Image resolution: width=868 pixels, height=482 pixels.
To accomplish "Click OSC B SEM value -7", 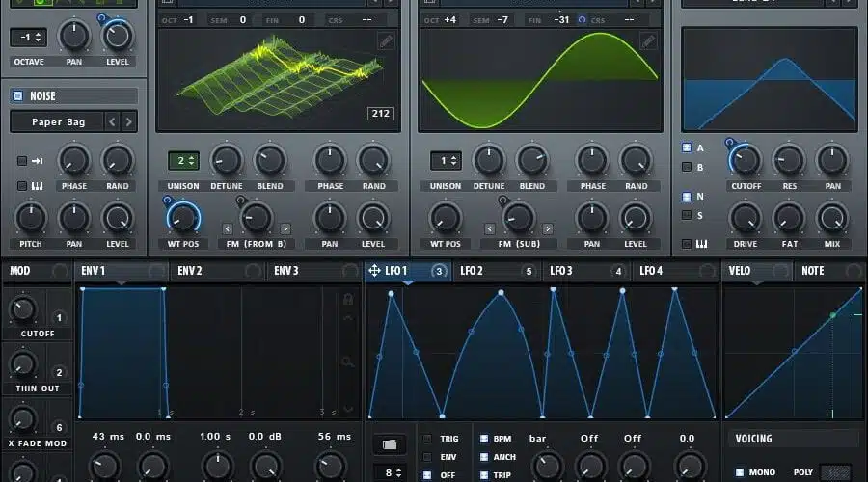I will (x=502, y=20).
